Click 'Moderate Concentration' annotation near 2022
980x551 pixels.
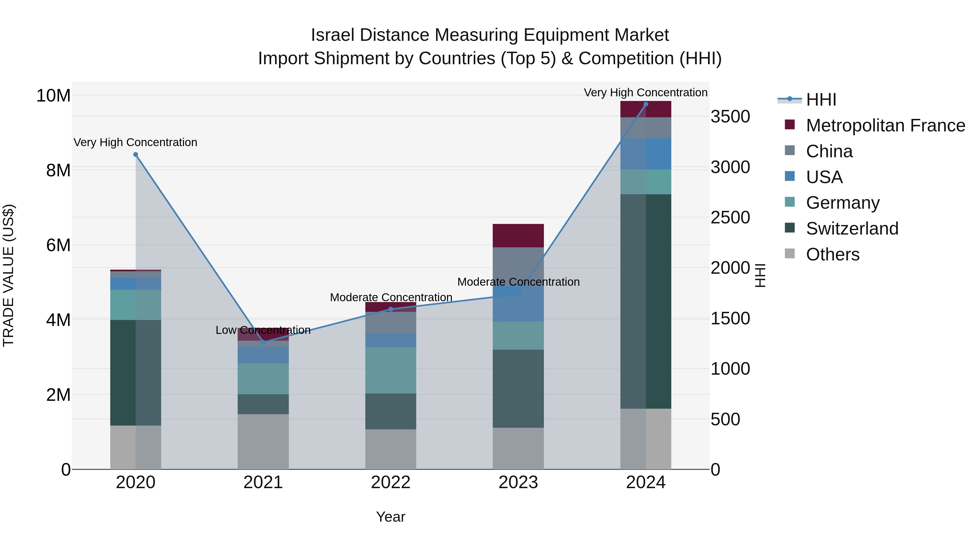[391, 297]
